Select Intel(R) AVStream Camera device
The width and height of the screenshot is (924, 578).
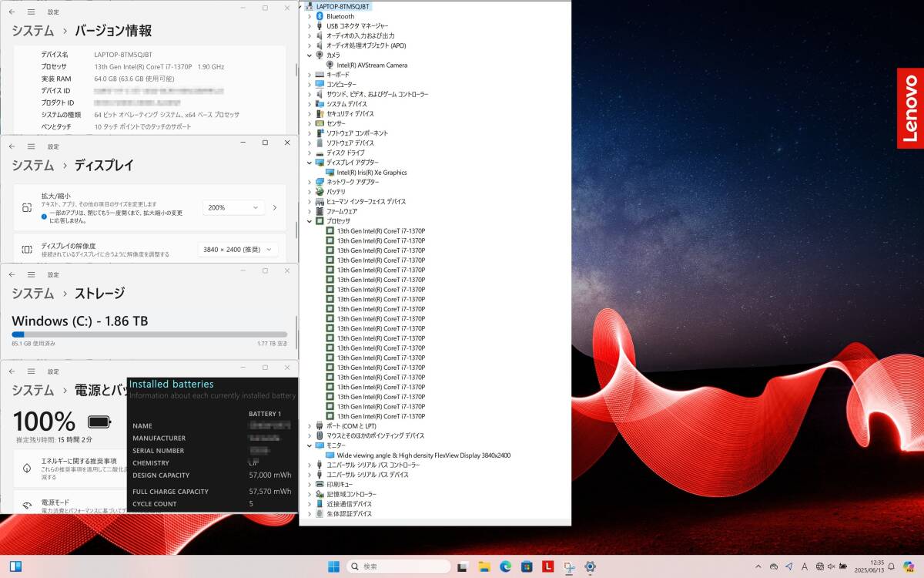point(372,66)
